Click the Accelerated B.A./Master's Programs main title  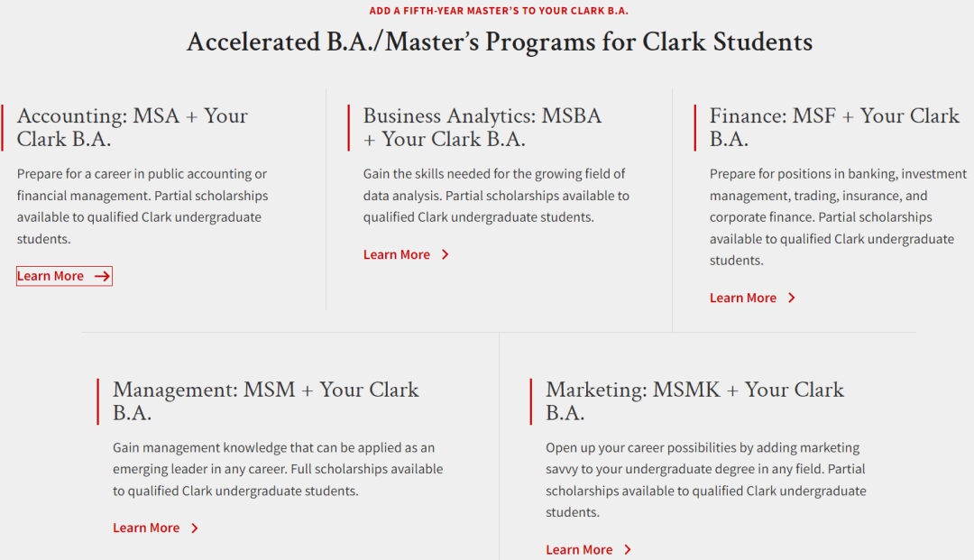499,41
